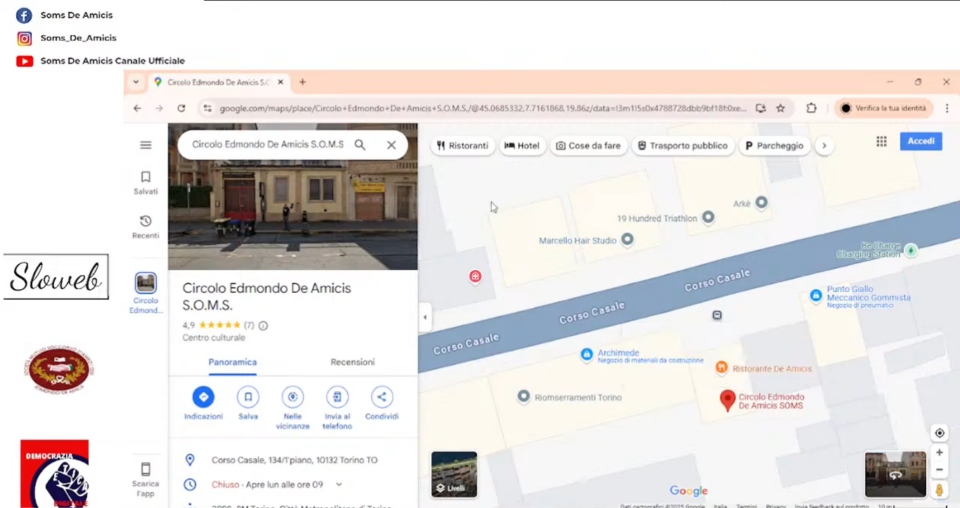Screen dimensions: 960x508
Task: Open the Google apps grid icon
Action: point(881,142)
